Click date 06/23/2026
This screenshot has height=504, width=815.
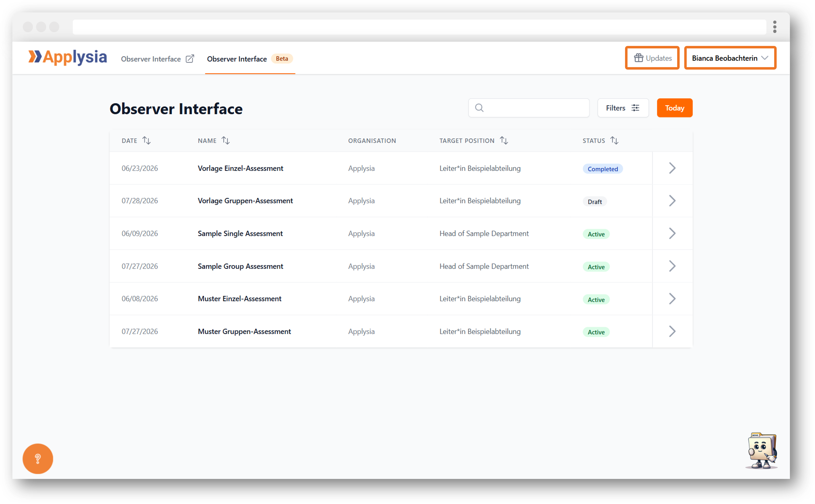[x=140, y=168]
